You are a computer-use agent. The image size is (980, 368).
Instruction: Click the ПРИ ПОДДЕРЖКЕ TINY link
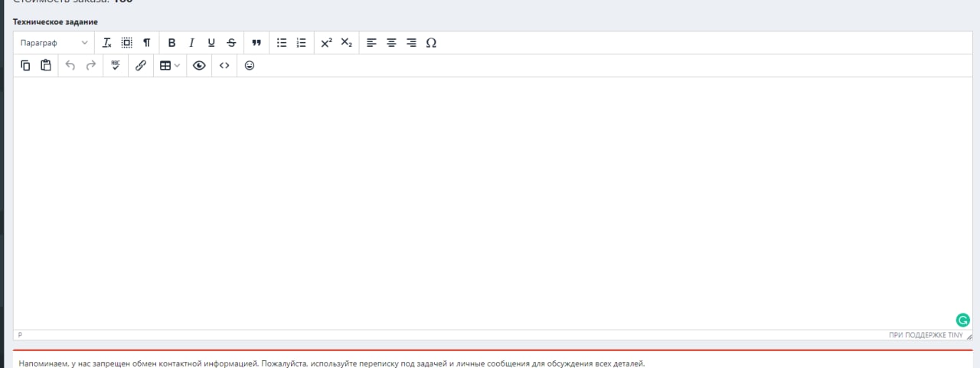coord(925,336)
